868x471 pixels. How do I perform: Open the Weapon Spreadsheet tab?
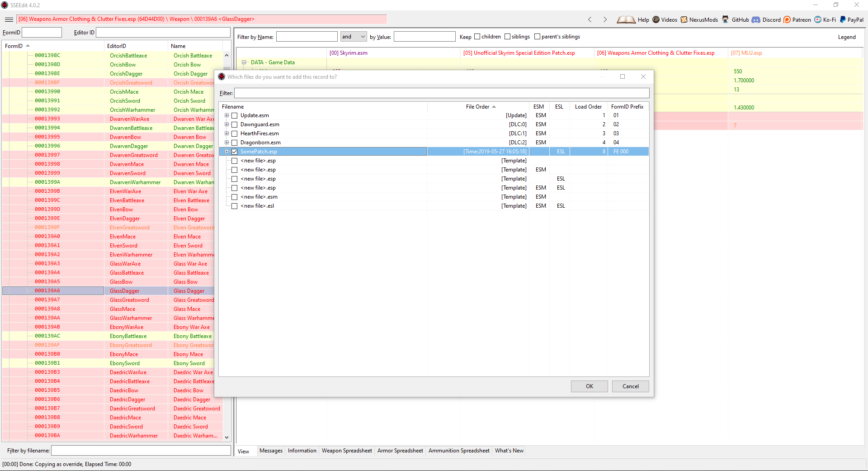click(347, 451)
